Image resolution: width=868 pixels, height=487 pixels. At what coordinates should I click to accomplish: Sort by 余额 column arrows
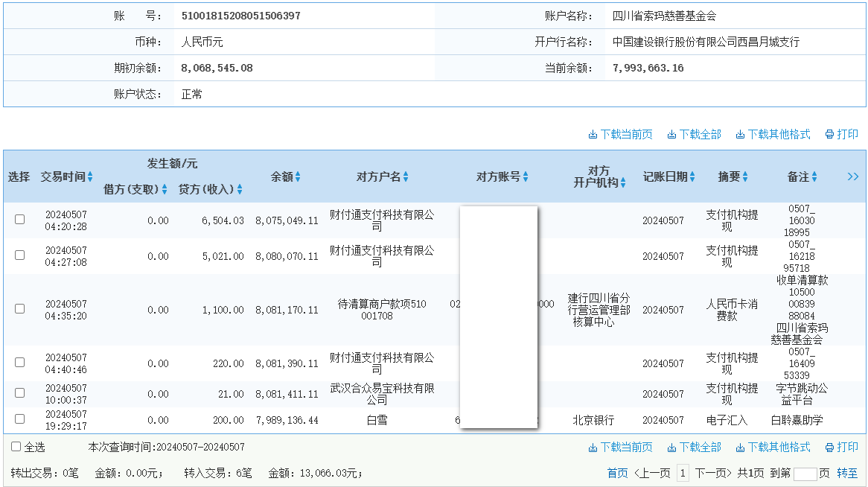coord(298,176)
